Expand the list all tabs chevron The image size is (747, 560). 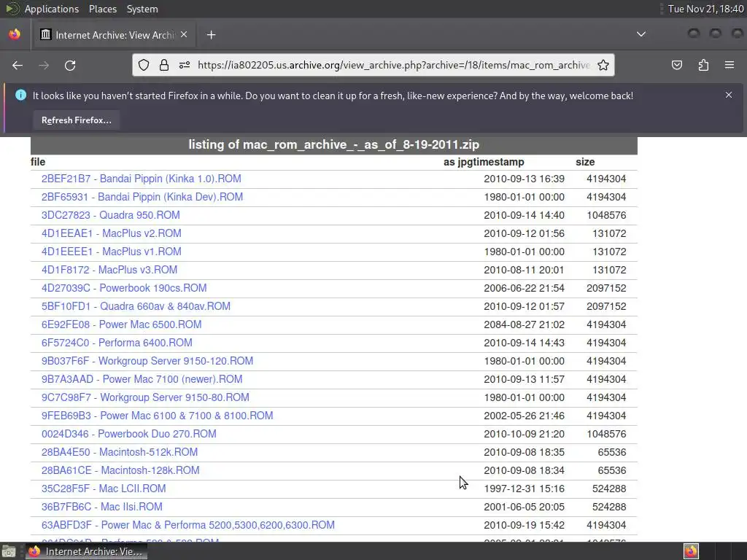click(641, 34)
